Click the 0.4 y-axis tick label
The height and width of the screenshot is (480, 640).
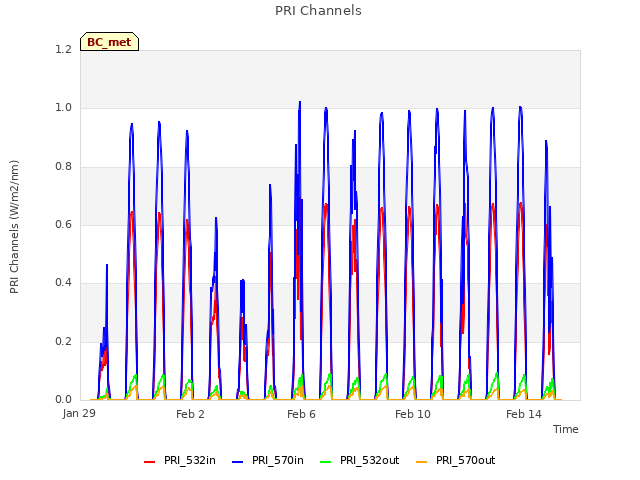click(64, 282)
